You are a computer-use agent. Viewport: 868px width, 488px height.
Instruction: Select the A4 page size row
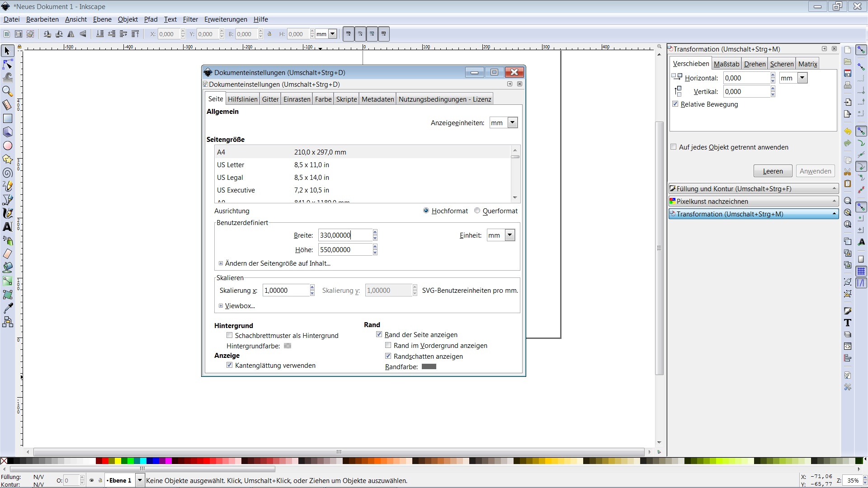363,152
